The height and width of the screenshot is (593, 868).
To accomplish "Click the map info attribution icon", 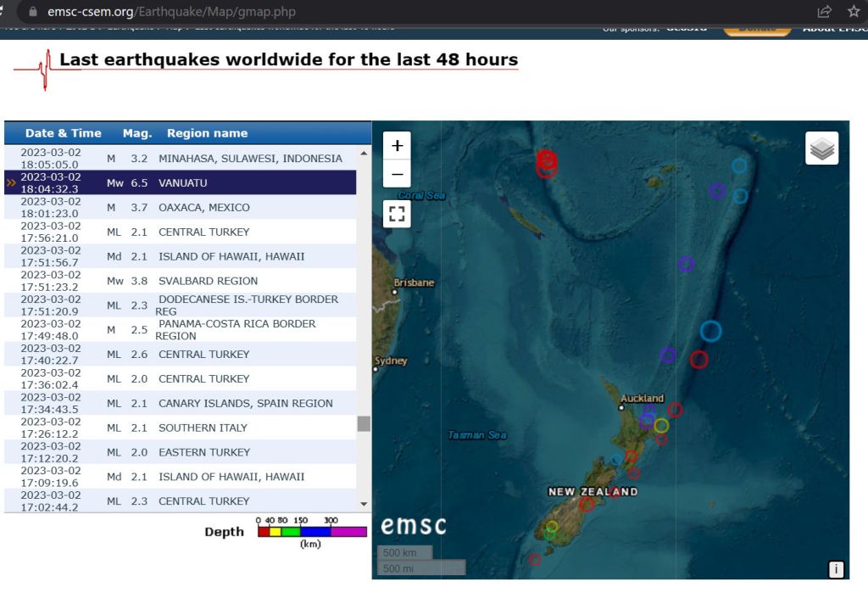I will (x=836, y=569).
